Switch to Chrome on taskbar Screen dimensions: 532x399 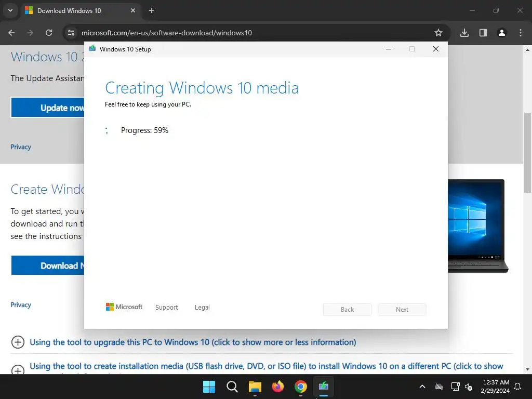(301, 387)
